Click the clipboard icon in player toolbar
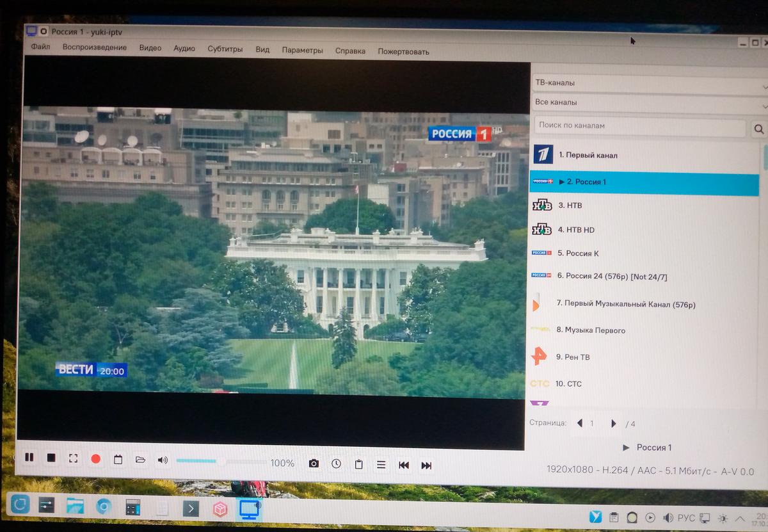The image size is (768, 532). [x=358, y=464]
